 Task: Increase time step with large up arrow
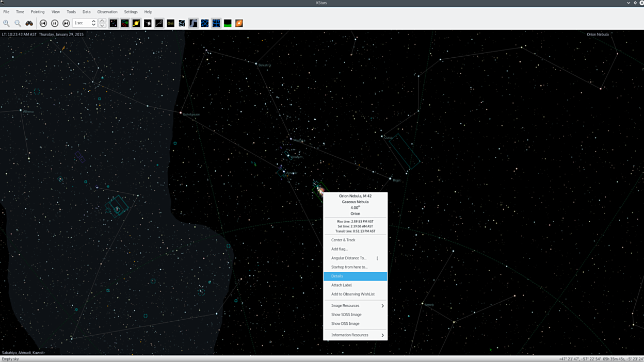102,21
